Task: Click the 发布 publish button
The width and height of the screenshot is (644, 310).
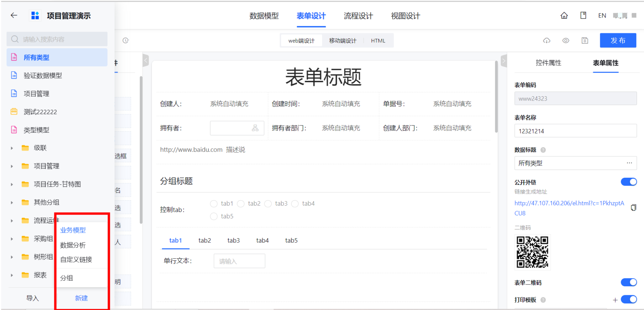Action: [x=618, y=40]
